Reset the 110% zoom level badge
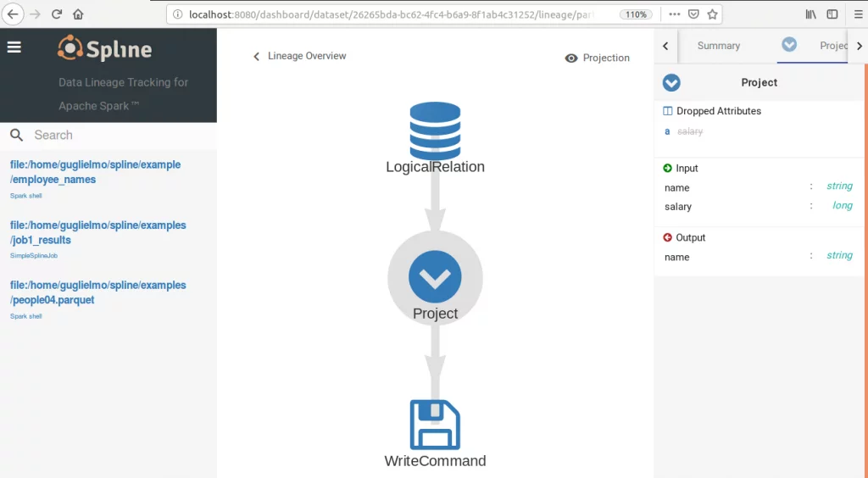Image resolution: width=868 pixels, height=478 pixels. (x=636, y=14)
